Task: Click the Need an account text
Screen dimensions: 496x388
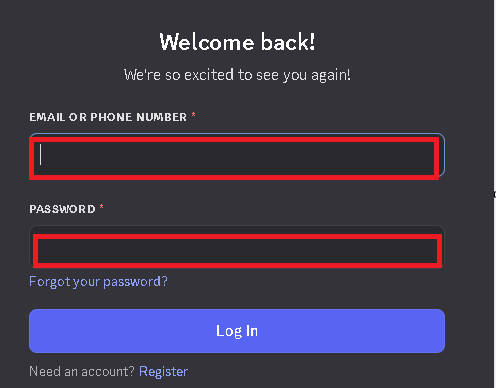Action: (82, 371)
